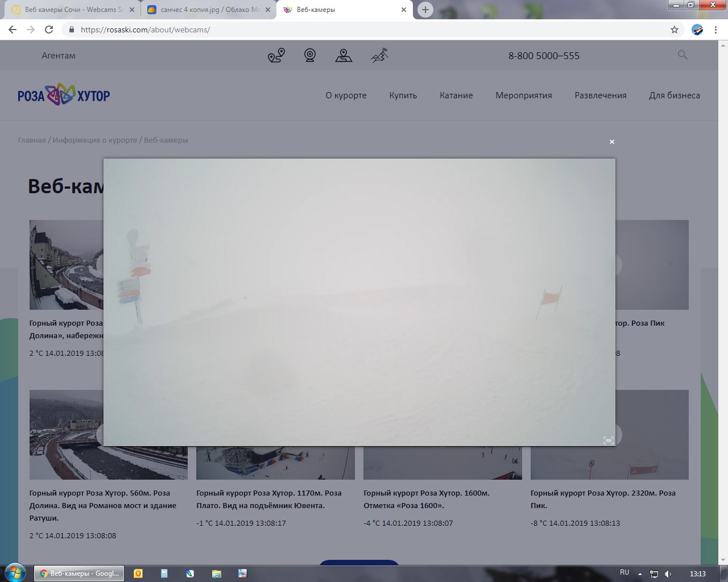
Task: Reload the current page
Action: (49, 30)
